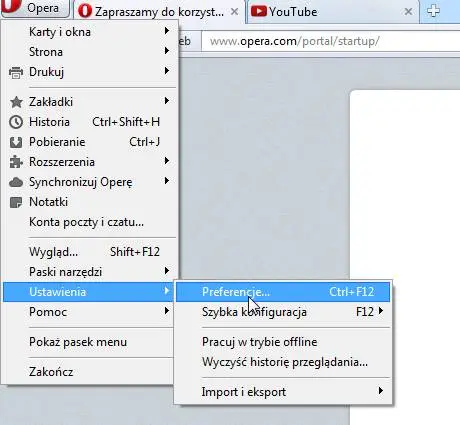
Task: Open the Rozszerzenia submenu
Action: click(90, 162)
